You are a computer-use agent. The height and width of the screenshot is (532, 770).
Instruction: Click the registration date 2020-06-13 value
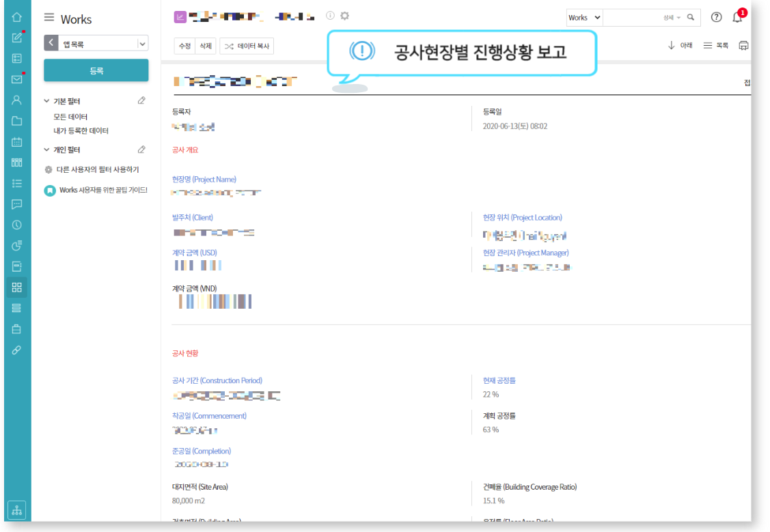(515, 126)
